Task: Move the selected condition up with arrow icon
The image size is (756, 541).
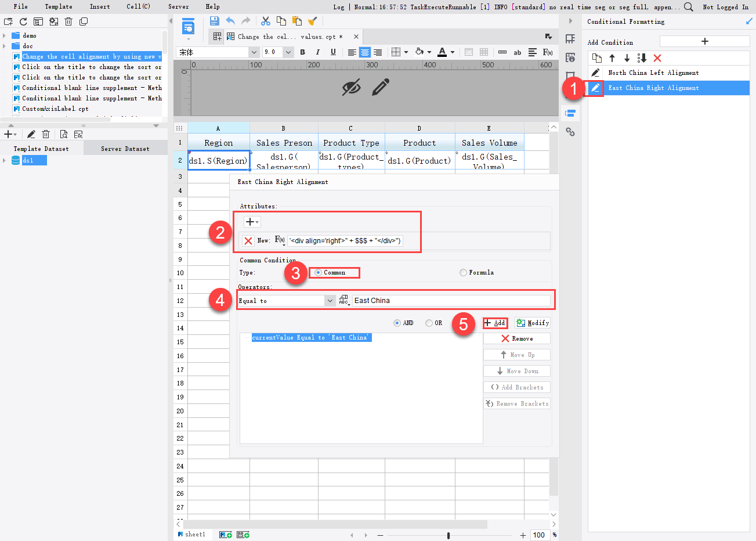Action: point(613,57)
